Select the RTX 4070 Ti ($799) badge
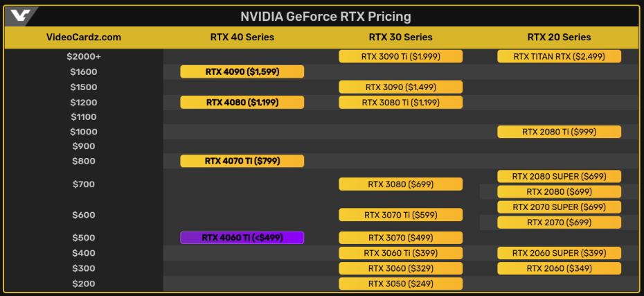The width and height of the screenshot is (644, 296). click(242, 161)
